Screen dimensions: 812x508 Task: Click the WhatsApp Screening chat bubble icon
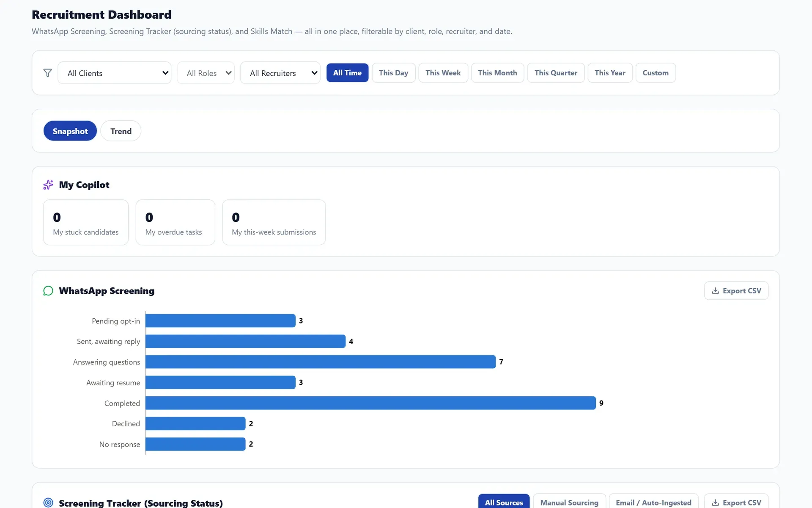[48, 291]
